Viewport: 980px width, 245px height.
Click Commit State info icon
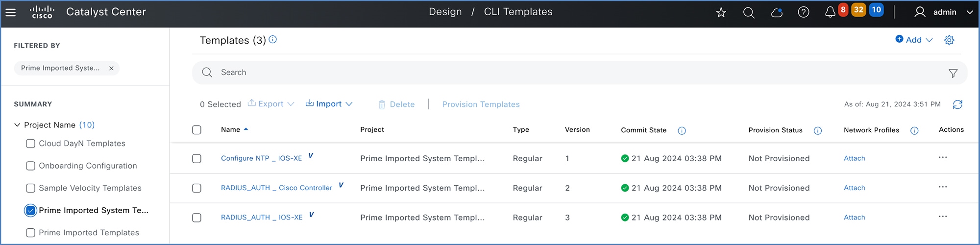(x=682, y=130)
